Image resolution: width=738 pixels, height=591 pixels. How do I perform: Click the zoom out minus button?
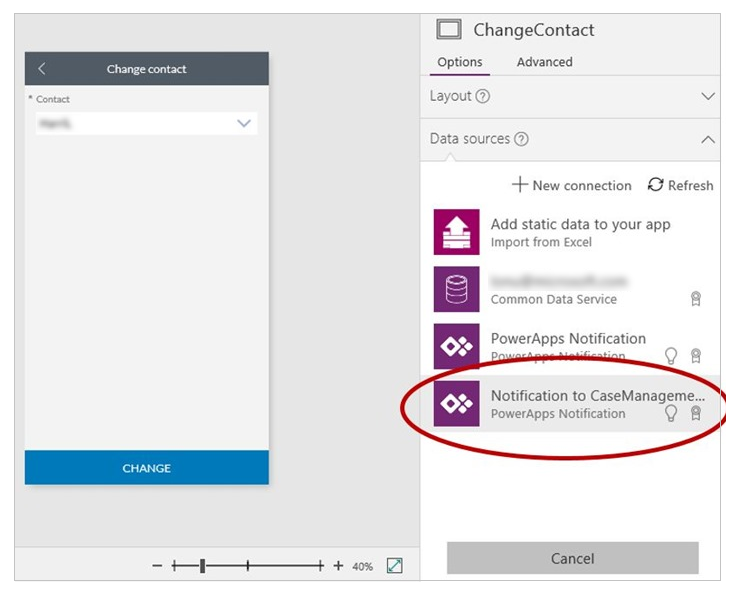point(157,566)
